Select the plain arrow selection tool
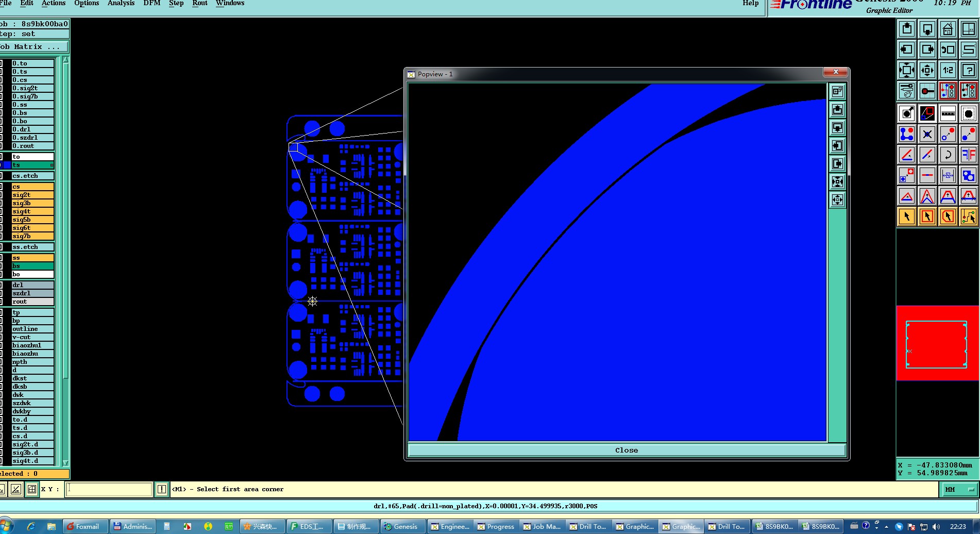The width and height of the screenshot is (980, 534). pos(907,216)
